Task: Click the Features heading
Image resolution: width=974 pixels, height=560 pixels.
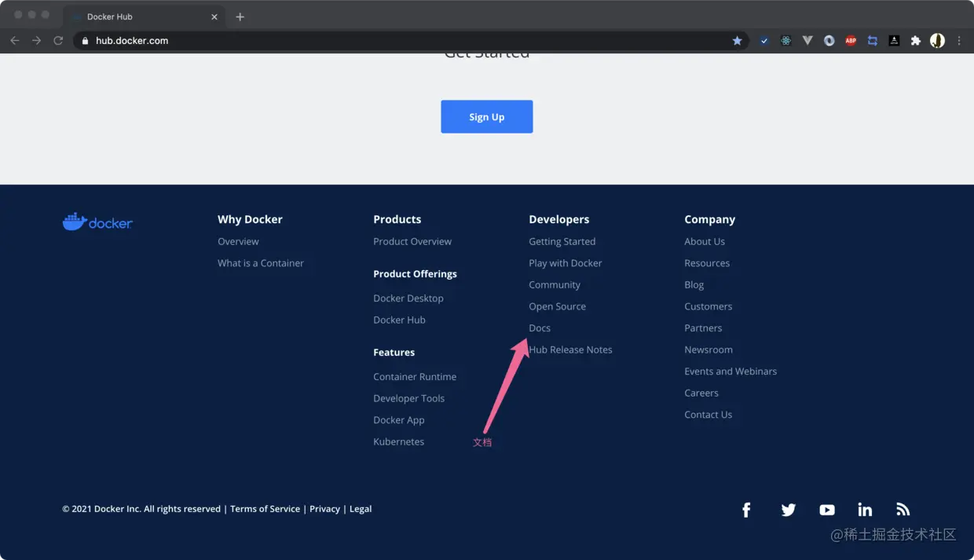Action: 394,352
